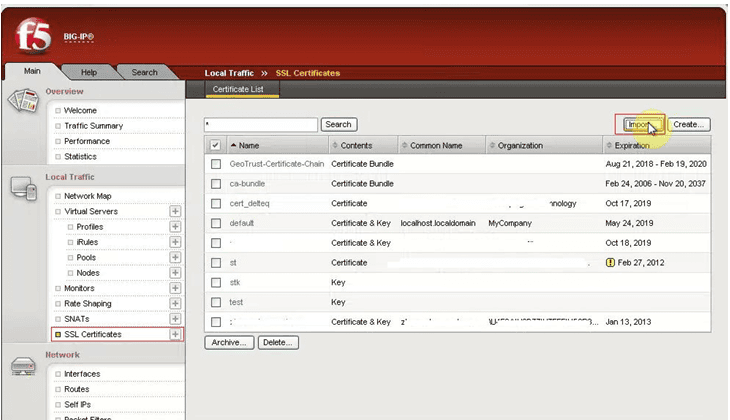Click the Local Traffic section icon
The height and width of the screenshot is (420, 730).
tap(22, 188)
